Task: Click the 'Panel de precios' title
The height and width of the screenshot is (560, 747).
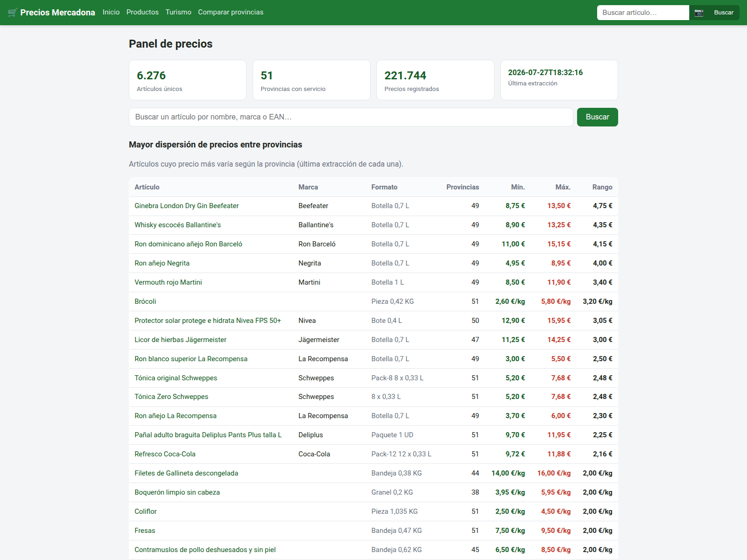Action: click(x=170, y=44)
